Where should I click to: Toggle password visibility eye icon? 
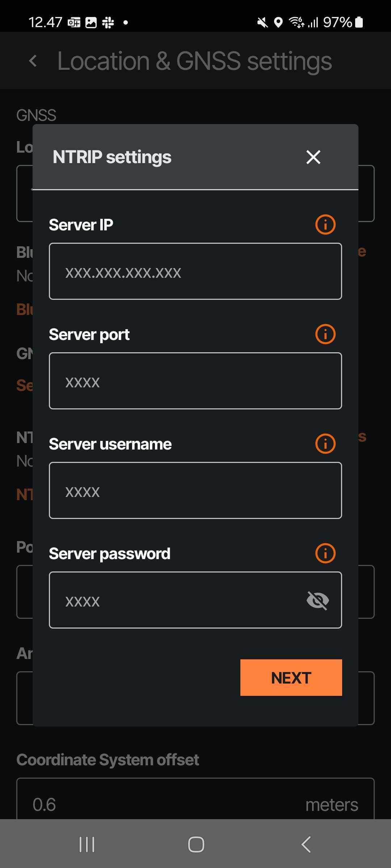click(318, 600)
